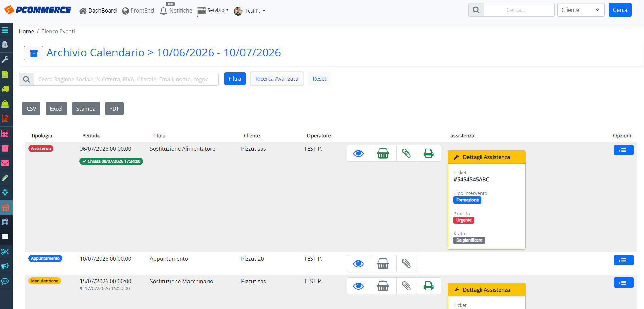Screen dimensions: 644x309
Task: Open the pink envelope mail sidebar icon
Action: click(5, 163)
